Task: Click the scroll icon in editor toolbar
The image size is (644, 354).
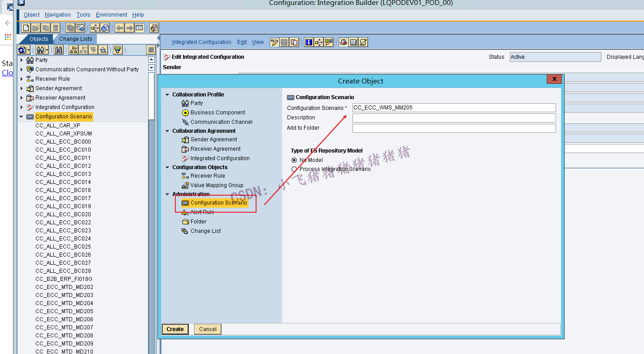Action: [x=363, y=42]
